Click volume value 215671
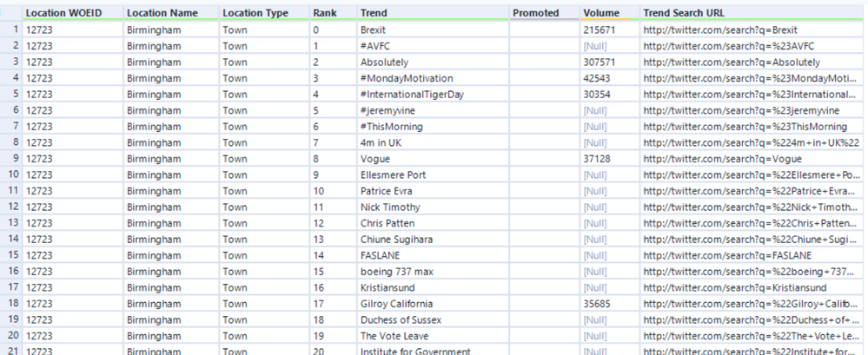This screenshot has width=868, height=355. click(610, 30)
